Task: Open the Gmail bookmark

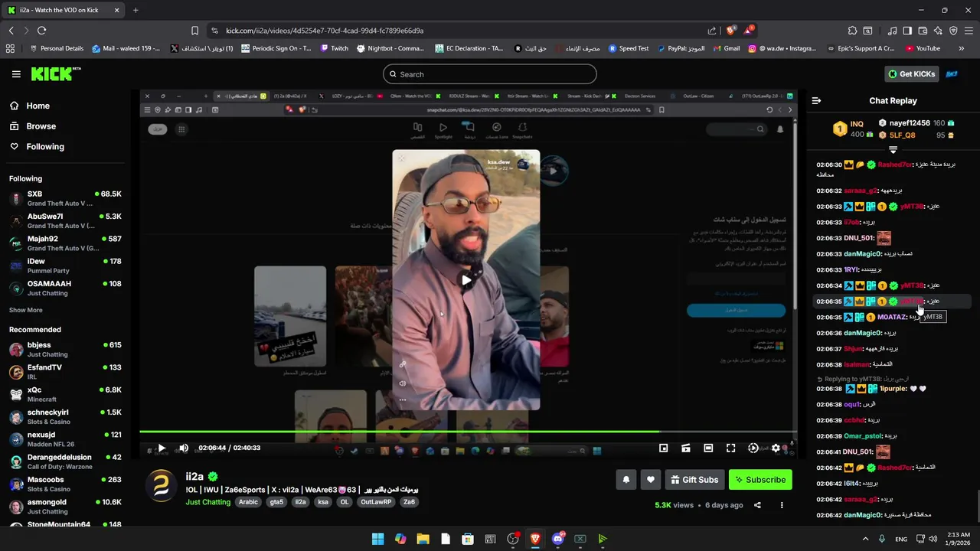Action: 725,48
